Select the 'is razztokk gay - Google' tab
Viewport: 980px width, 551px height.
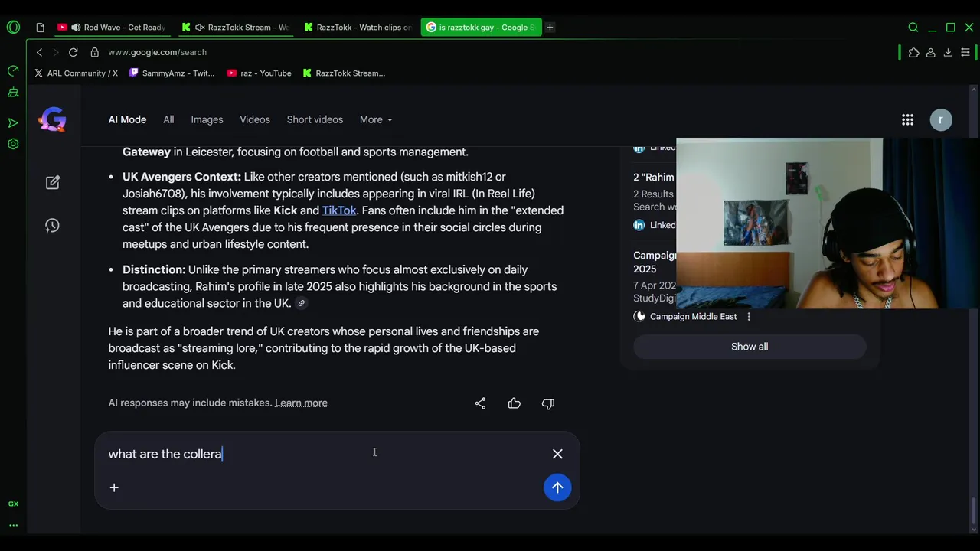[x=482, y=28]
